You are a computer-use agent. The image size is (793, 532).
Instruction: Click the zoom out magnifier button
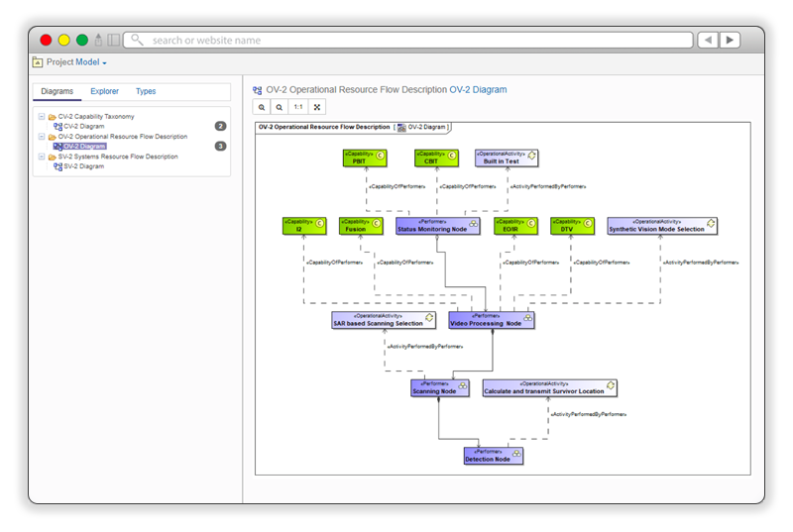[x=281, y=107]
